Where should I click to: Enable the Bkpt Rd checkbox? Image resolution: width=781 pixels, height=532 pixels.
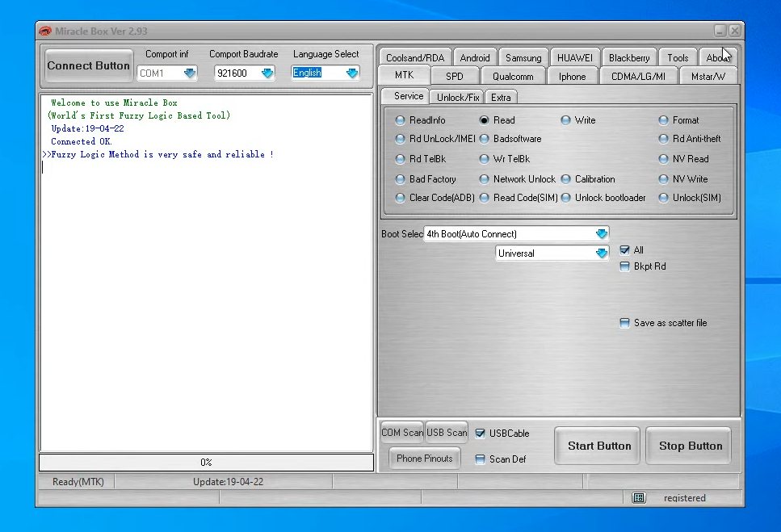[x=624, y=266]
